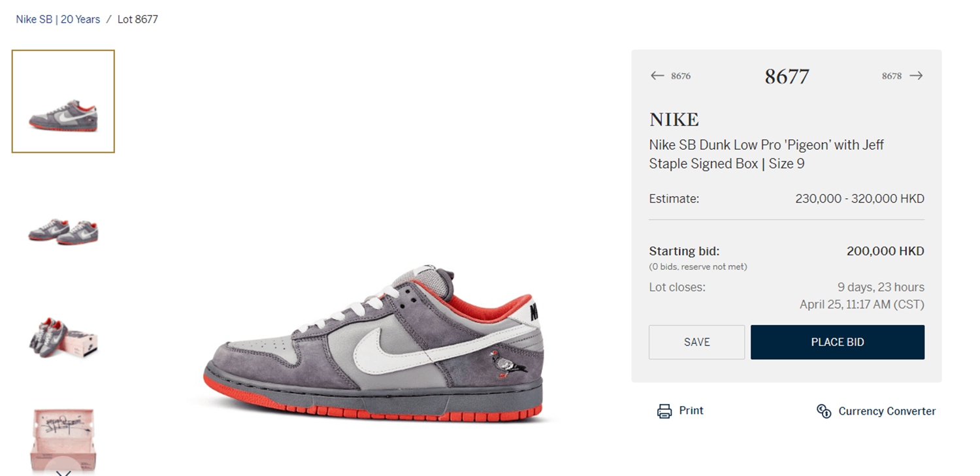Click the left arrow to previous lot
The width and height of the screenshot is (980, 476).
[x=657, y=76]
